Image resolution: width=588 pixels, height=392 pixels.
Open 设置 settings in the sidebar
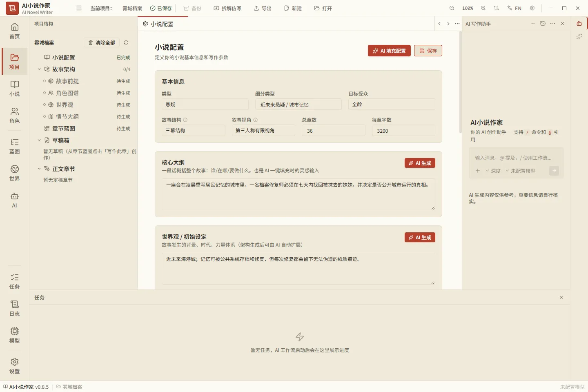[14, 366]
